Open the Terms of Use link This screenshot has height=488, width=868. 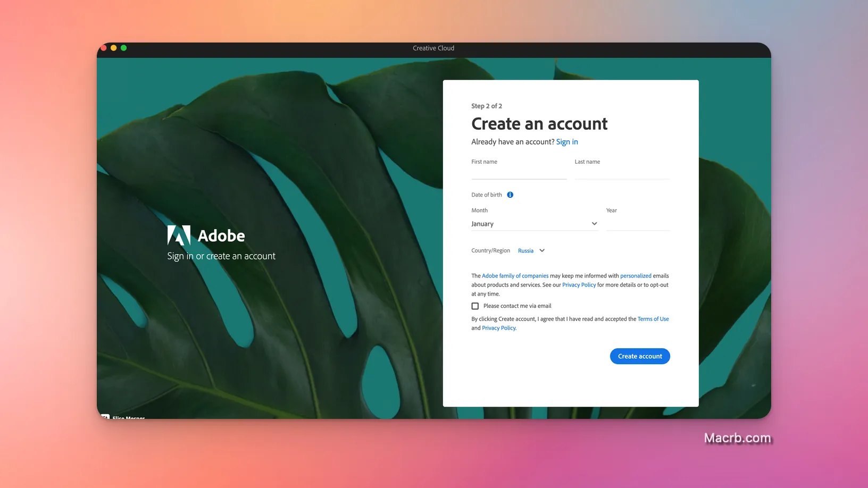pos(653,319)
